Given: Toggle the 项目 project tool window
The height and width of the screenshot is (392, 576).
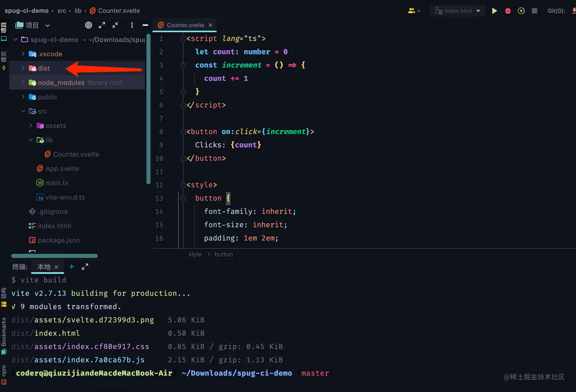Looking at the screenshot, I should [4, 32].
